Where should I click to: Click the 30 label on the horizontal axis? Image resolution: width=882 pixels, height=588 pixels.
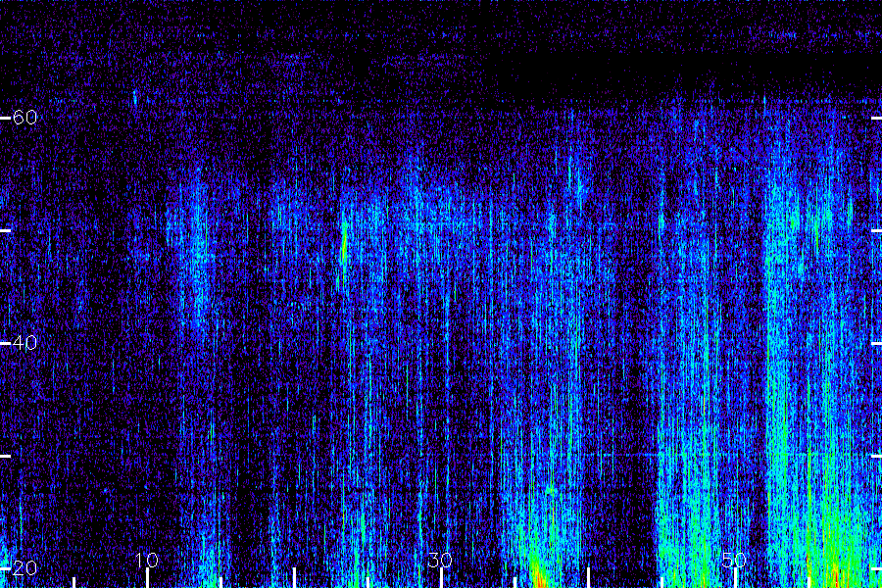point(440,560)
